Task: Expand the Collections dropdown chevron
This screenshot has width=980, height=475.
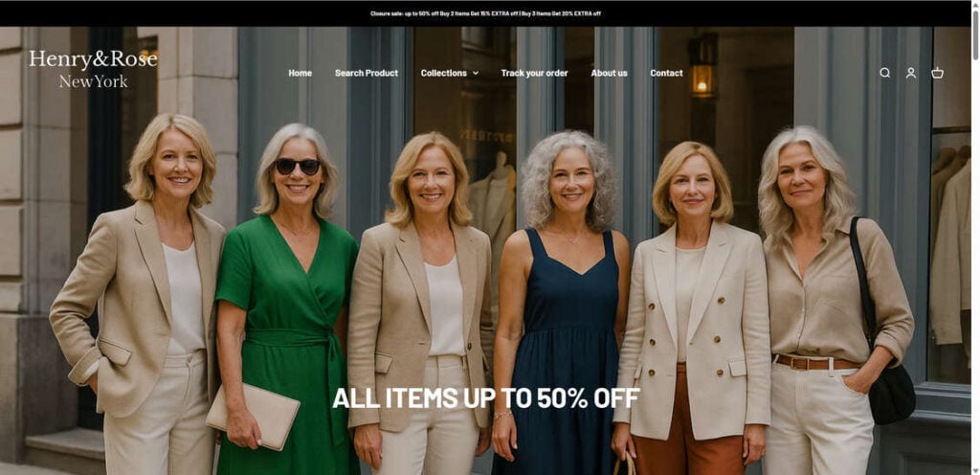Action: point(476,73)
